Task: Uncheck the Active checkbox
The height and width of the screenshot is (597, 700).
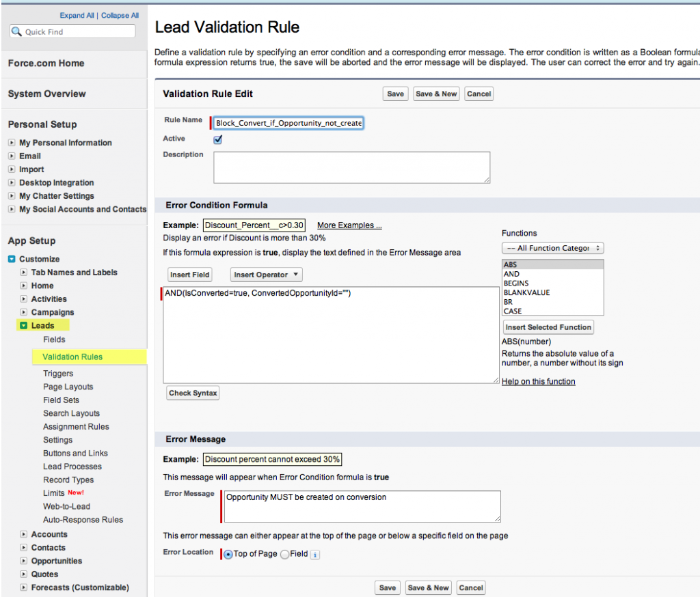Action: coord(218,139)
